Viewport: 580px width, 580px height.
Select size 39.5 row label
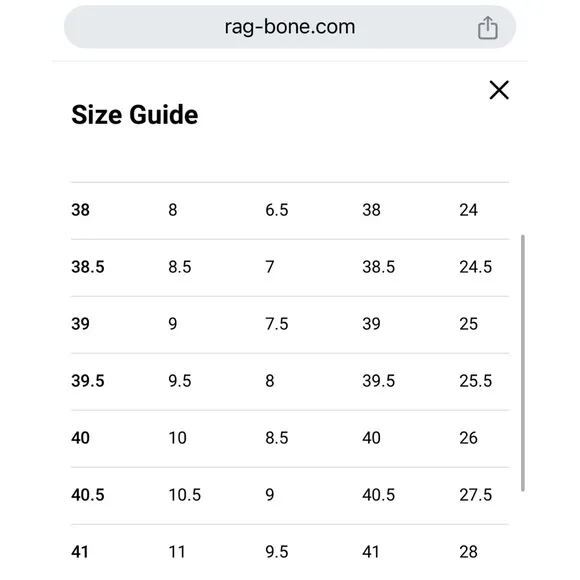tap(88, 381)
